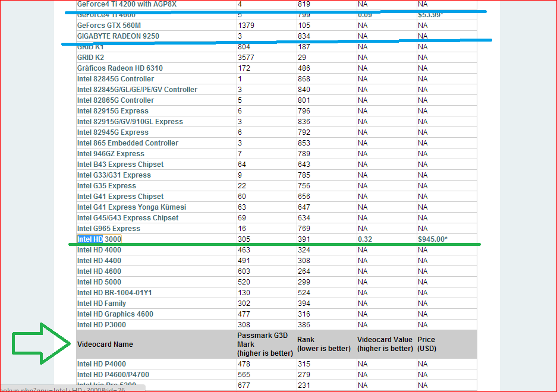Open the GRID K2 videocard page

(x=90, y=58)
